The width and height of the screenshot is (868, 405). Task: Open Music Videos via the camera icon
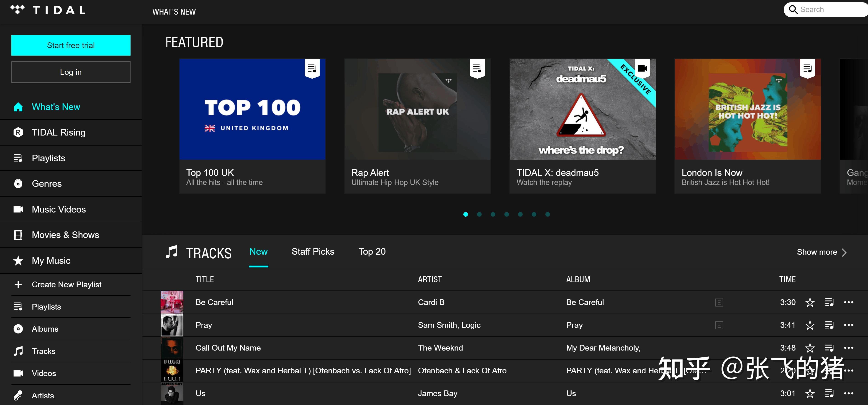[18, 209]
